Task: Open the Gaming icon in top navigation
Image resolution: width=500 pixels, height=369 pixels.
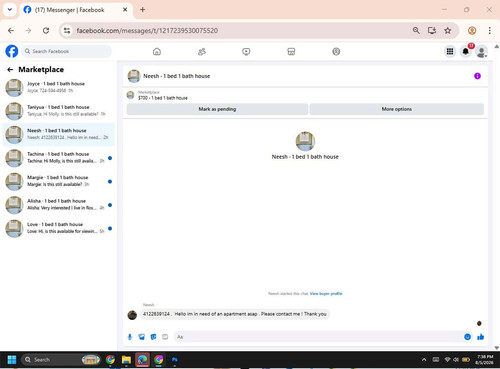Action: [336, 52]
